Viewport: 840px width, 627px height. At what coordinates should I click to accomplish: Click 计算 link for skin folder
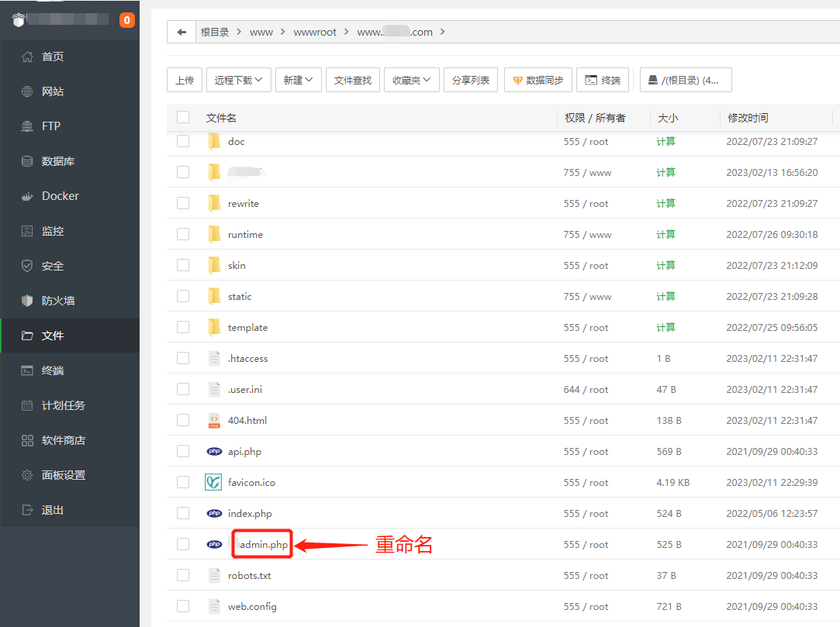tap(666, 266)
